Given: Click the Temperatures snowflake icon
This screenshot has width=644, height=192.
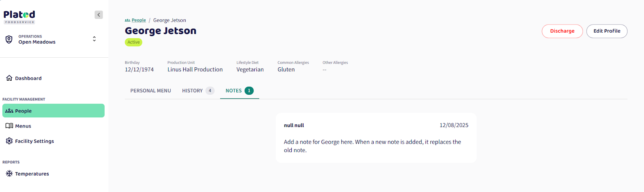Looking at the screenshot, I should point(9,174).
